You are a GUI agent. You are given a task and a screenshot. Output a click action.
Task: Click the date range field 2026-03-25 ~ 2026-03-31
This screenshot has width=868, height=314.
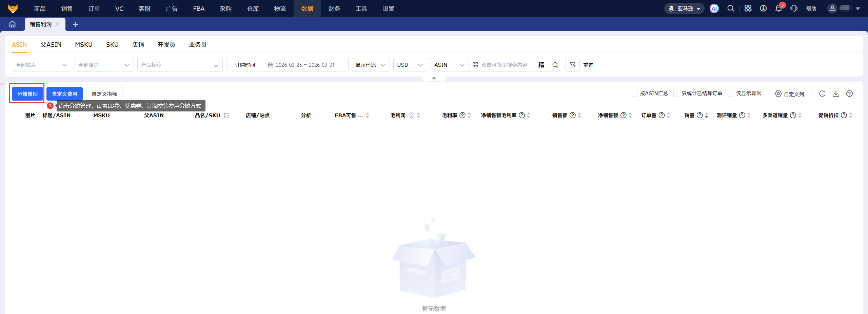pyautogui.click(x=306, y=65)
